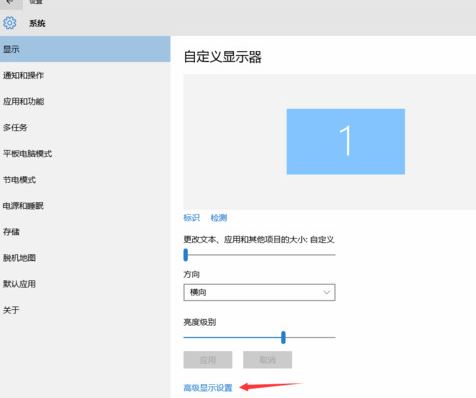Image resolution: width=476 pixels, height=398 pixels.
Task: Click the 取消 button
Action: [x=267, y=360]
